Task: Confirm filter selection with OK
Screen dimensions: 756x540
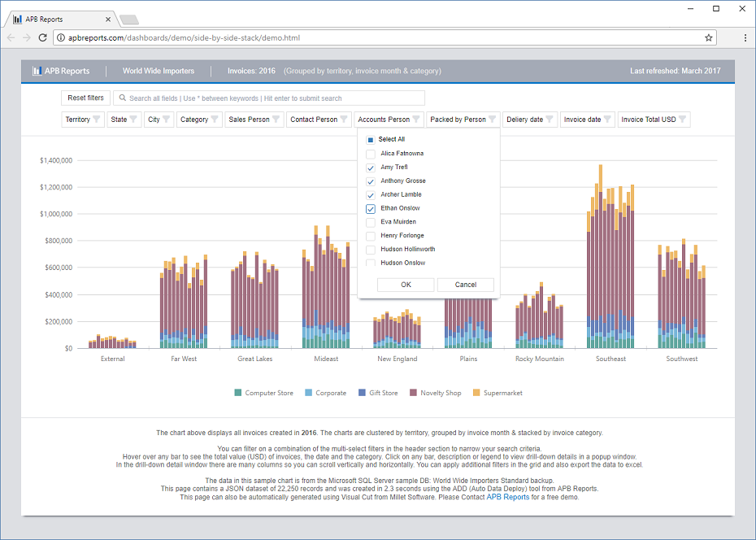Action: click(406, 285)
